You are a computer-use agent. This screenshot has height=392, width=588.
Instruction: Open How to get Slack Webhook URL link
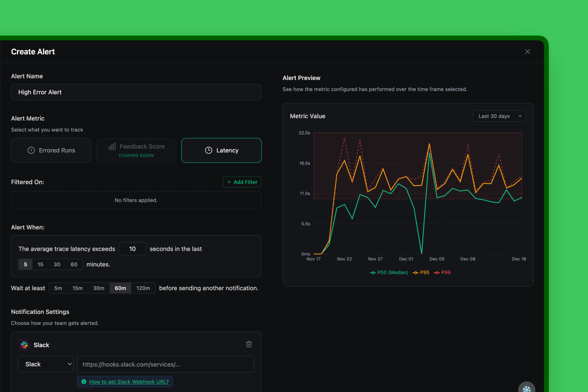(129, 382)
